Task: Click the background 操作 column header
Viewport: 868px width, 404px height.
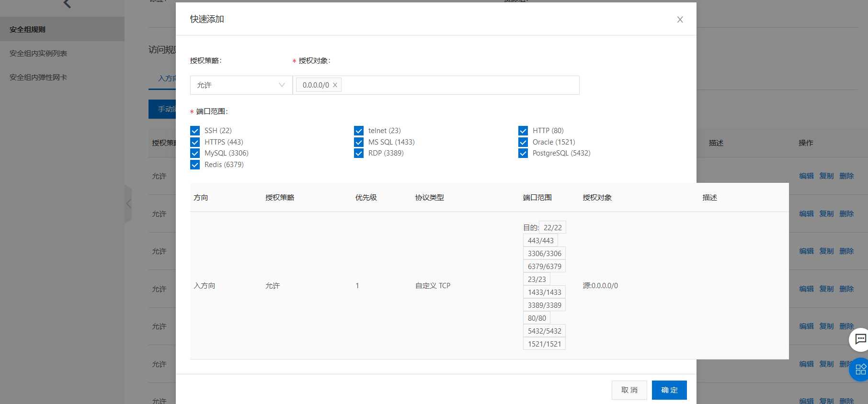Action: click(x=806, y=143)
